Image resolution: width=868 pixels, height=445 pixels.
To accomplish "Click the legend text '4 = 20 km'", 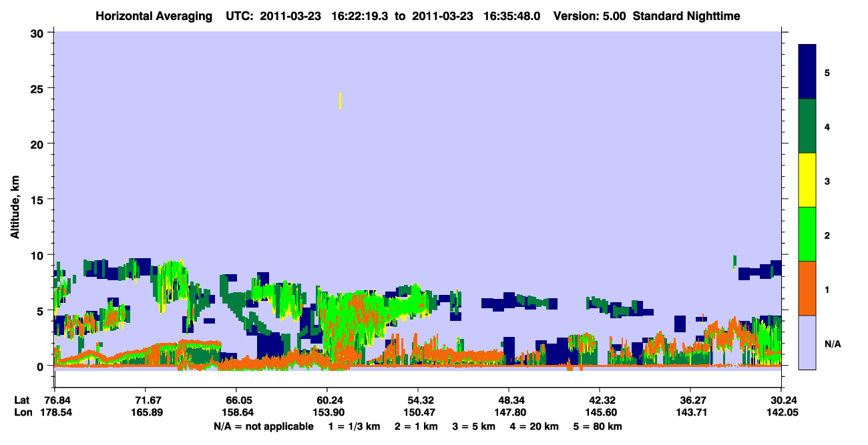I will (x=535, y=426).
